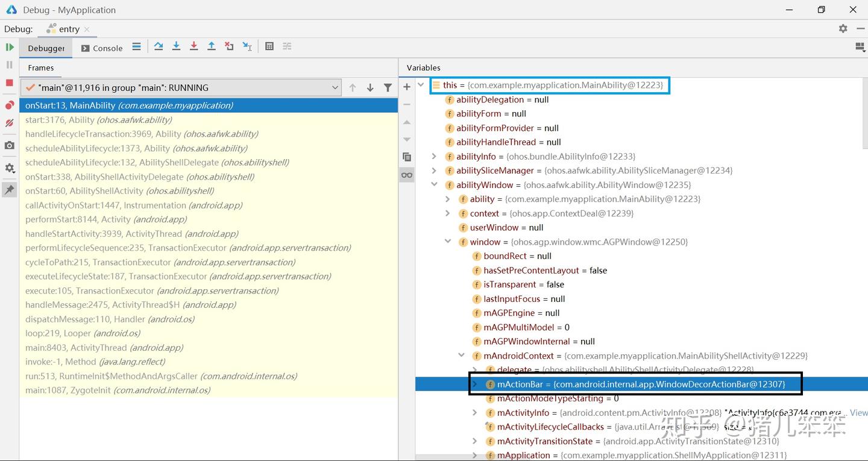Viewport: 868px width, 461px height.
Task: Click the Variables panel vertical scrollbar
Action: [x=865, y=114]
